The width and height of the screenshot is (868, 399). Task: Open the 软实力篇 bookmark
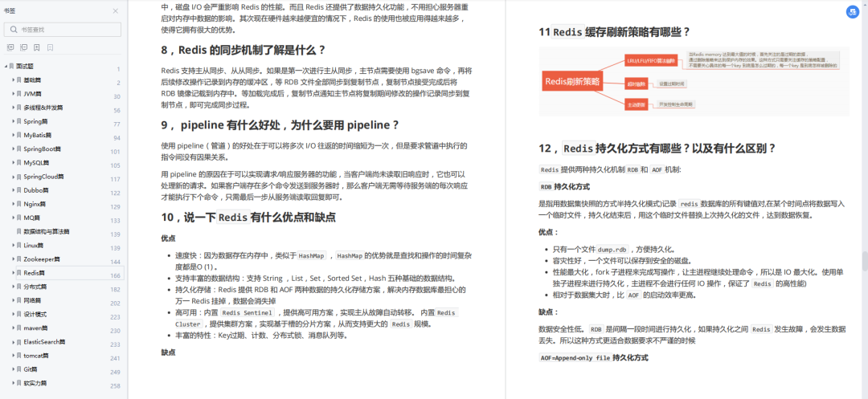35,383
